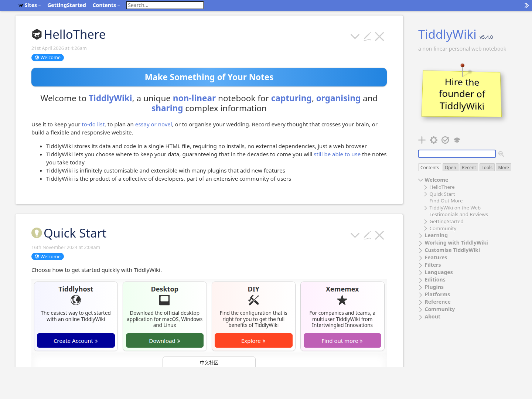
Task: Click the TiddlyWiki site title in sidebar
Action: tap(447, 34)
